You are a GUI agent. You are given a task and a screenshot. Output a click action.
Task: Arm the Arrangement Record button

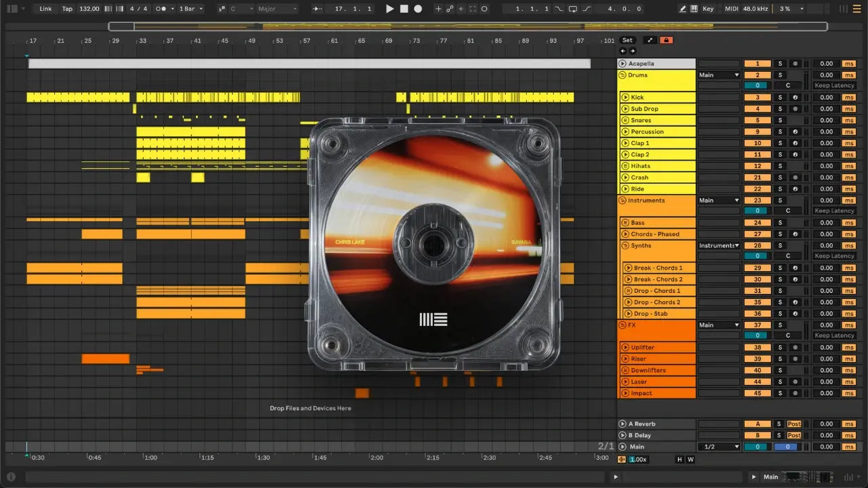point(418,9)
